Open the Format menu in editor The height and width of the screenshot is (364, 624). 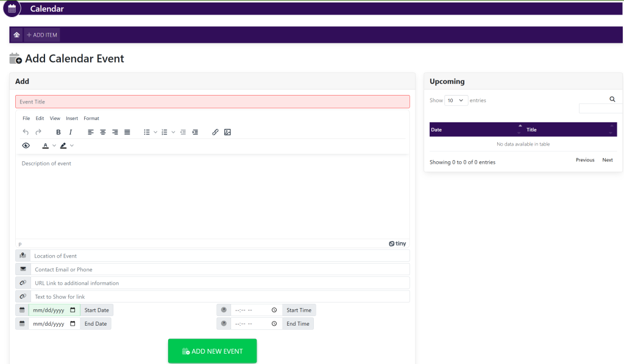click(x=91, y=118)
